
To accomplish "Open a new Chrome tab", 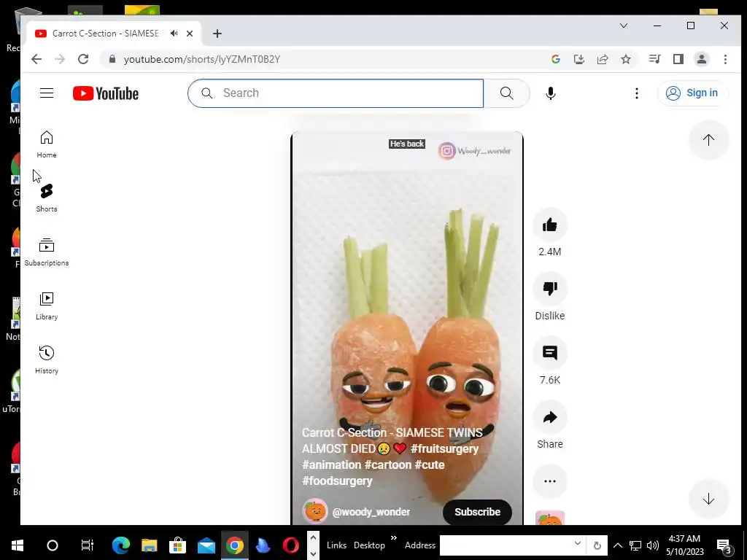I will point(217,34).
